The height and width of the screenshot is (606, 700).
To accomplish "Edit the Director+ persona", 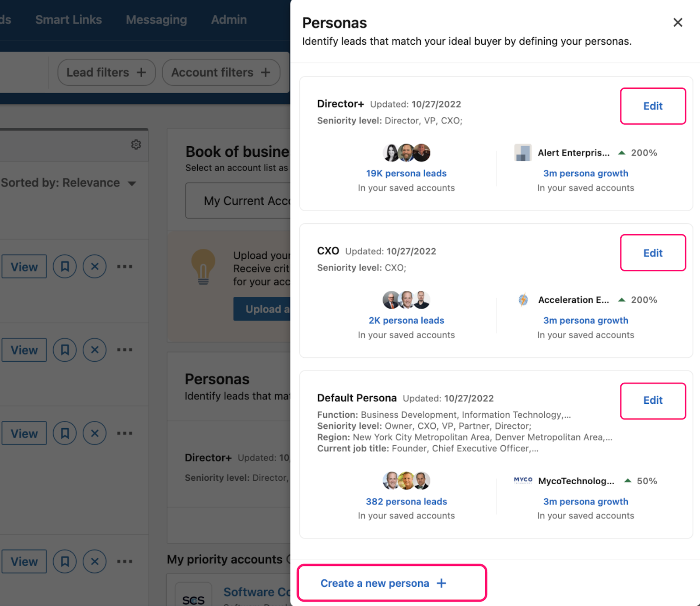I will pyautogui.click(x=653, y=106).
